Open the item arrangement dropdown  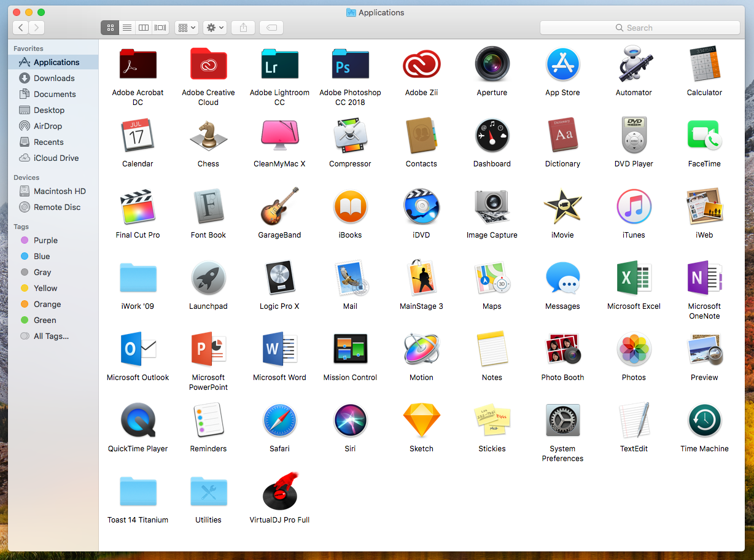pyautogui.click(x=186, y=27)
